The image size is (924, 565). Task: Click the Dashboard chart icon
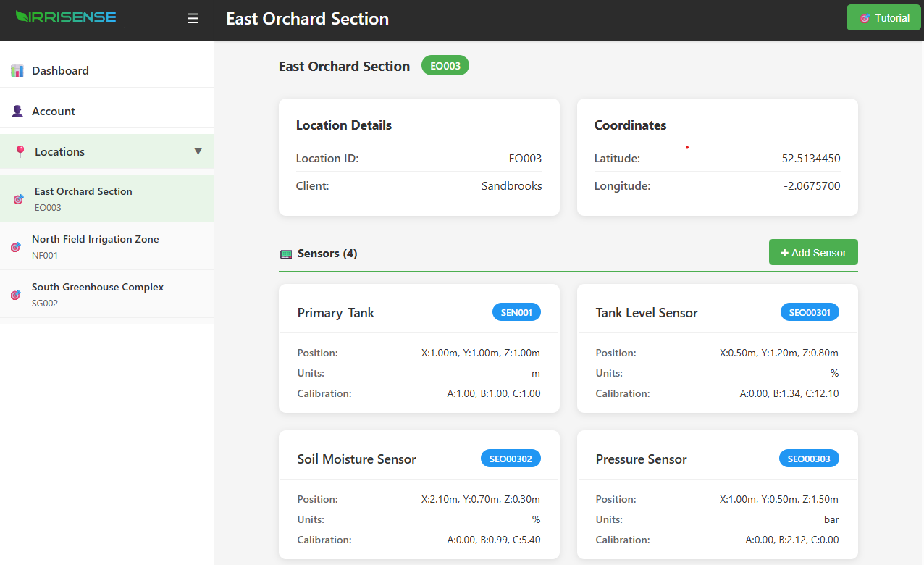pos(17,70)
